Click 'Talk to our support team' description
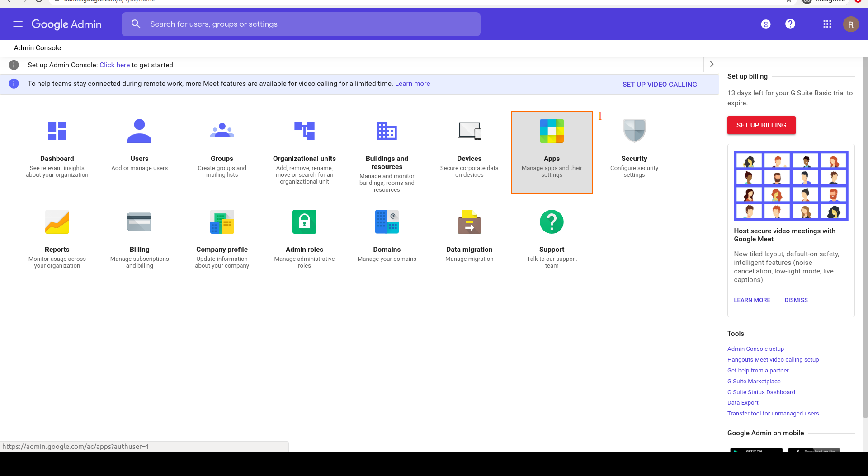 (x=552, y=262)
